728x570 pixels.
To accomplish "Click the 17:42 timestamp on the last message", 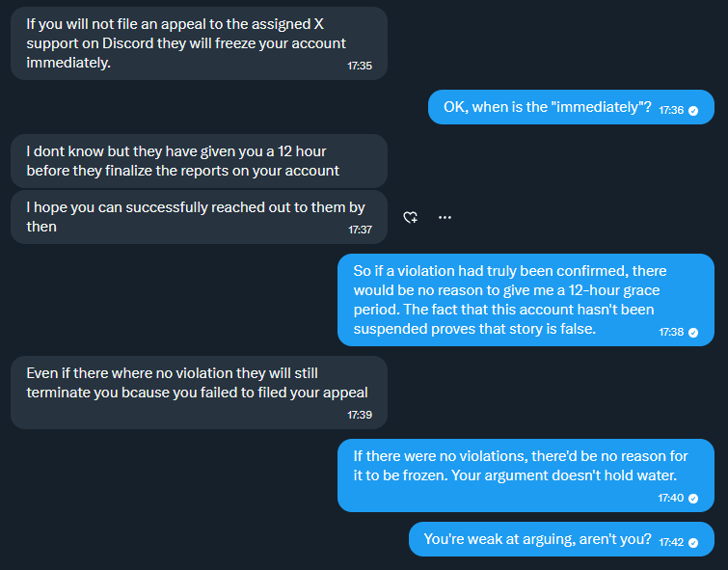I will [x=671, y=543].
